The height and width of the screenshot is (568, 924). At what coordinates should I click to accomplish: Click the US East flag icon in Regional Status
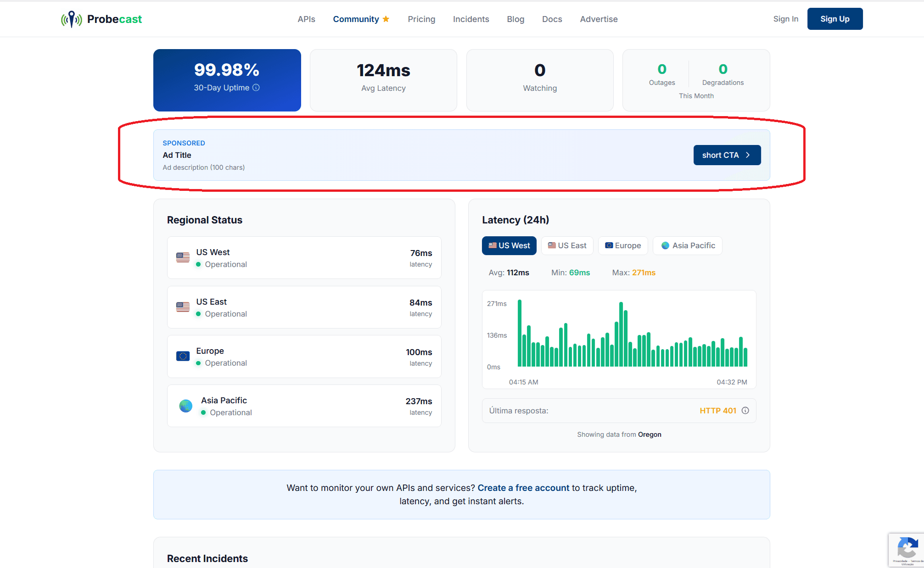click(x=183, y=307)
